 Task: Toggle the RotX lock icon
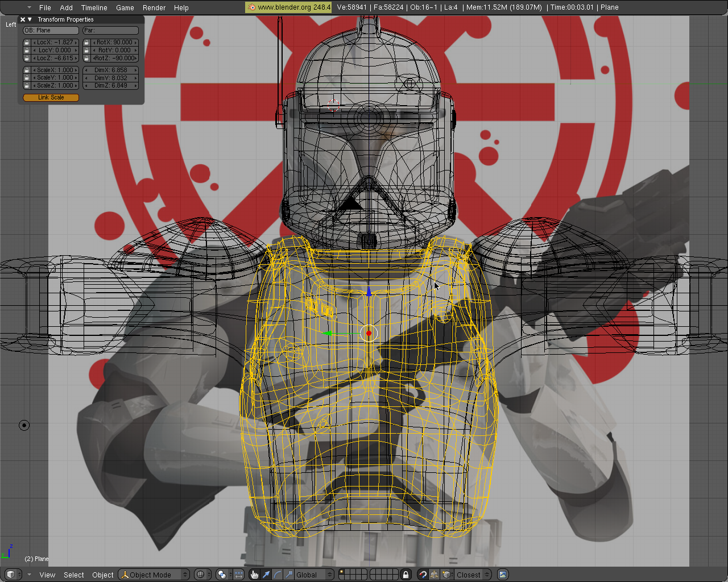[86, 43]
